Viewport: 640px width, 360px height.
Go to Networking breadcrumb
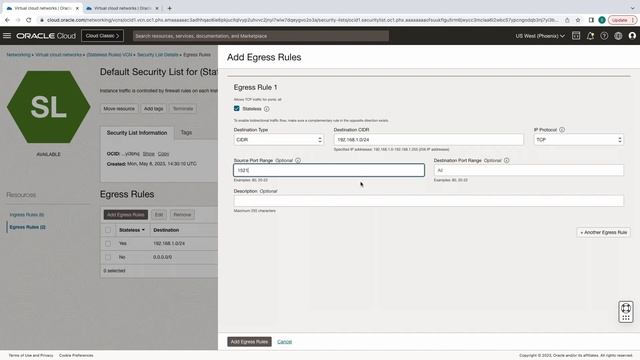click(18, 55)
